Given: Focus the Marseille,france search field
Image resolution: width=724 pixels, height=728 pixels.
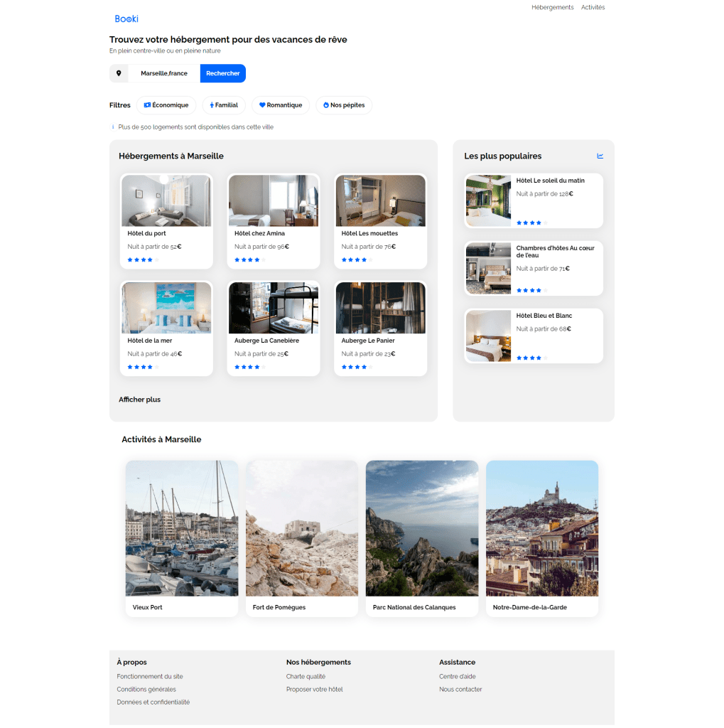Looking at the screenshot, I should pyautogui.click(x=164, y=73).
